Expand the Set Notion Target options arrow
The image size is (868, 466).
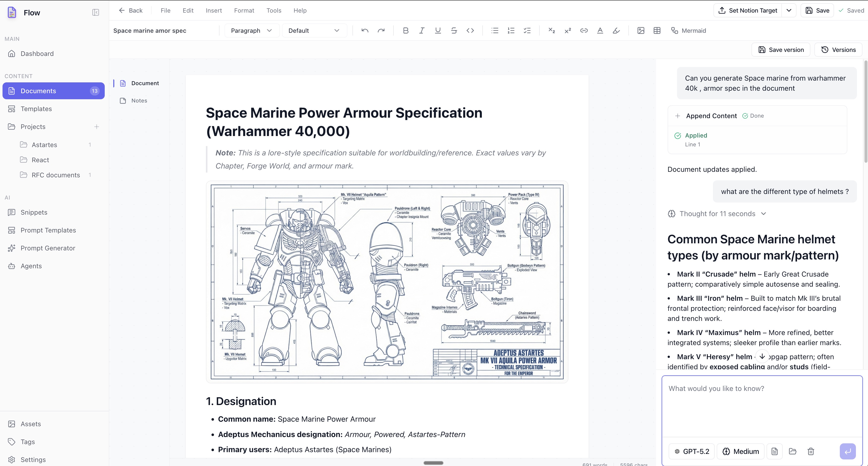coord(789,10)
